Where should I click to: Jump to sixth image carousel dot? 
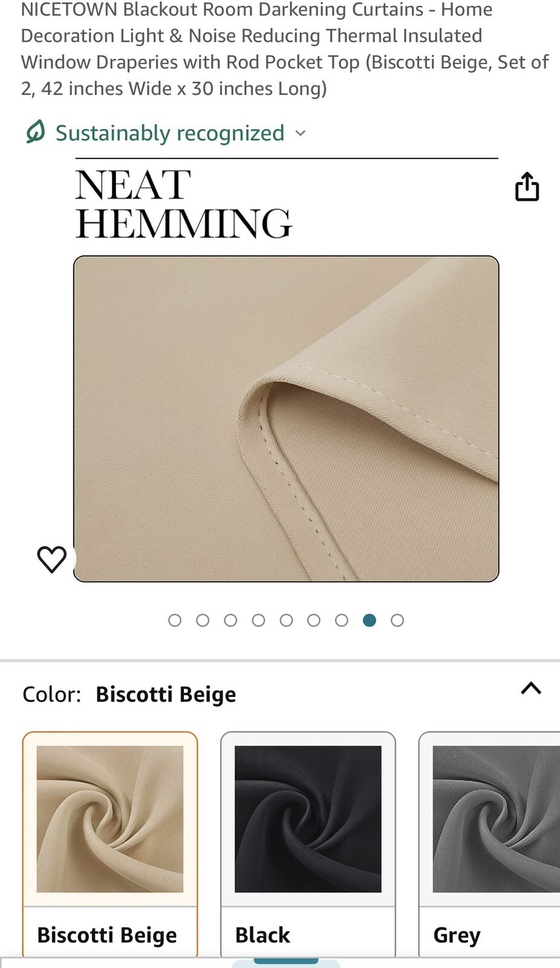(314, 620)
